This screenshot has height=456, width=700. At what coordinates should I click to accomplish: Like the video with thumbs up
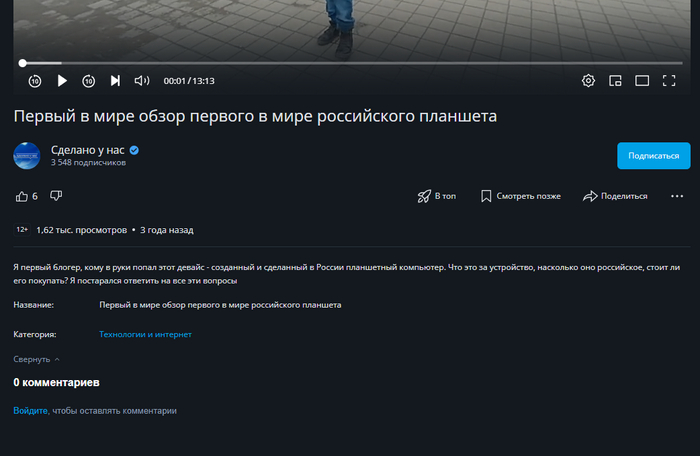coord(22,196)
